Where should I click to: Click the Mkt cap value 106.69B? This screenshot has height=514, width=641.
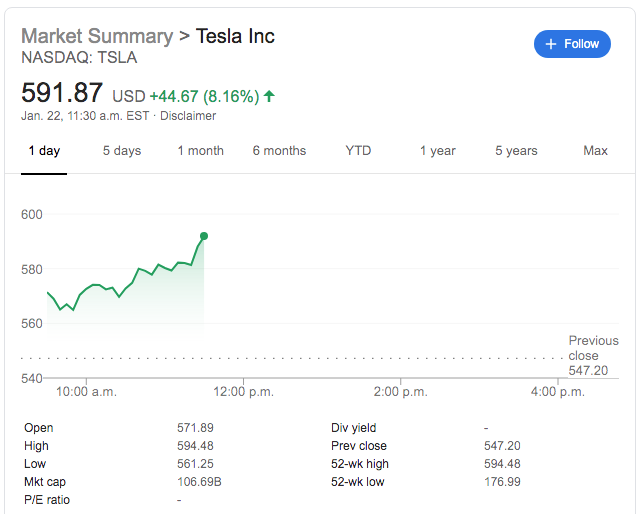tap(197, 482)
